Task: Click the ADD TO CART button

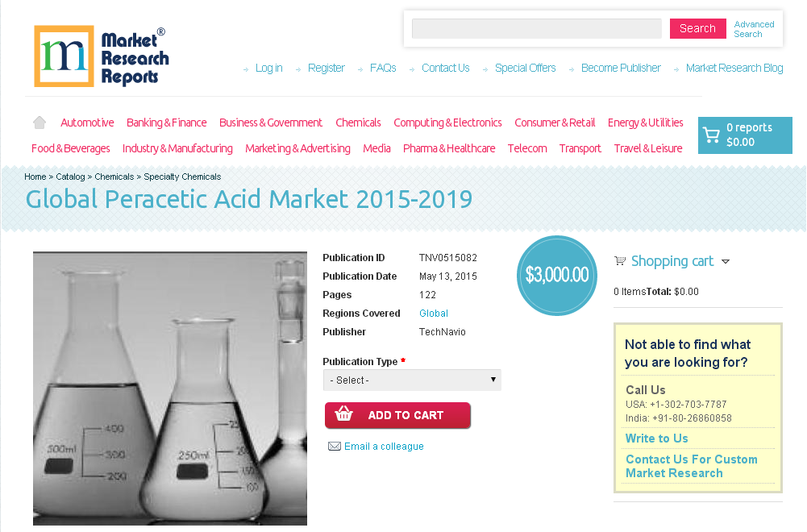Action: coord(397,414)
